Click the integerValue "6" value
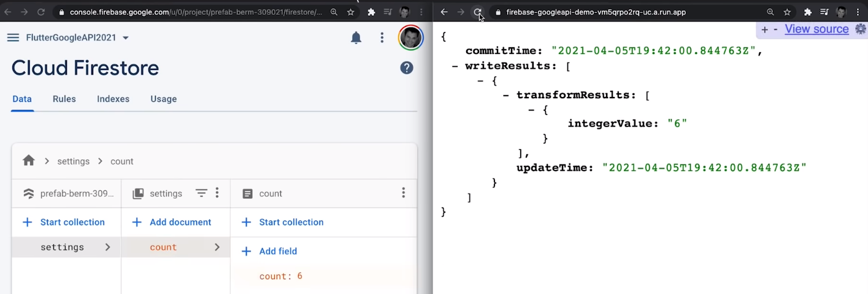This screenshot has height=294, width=868. [677, 123]
